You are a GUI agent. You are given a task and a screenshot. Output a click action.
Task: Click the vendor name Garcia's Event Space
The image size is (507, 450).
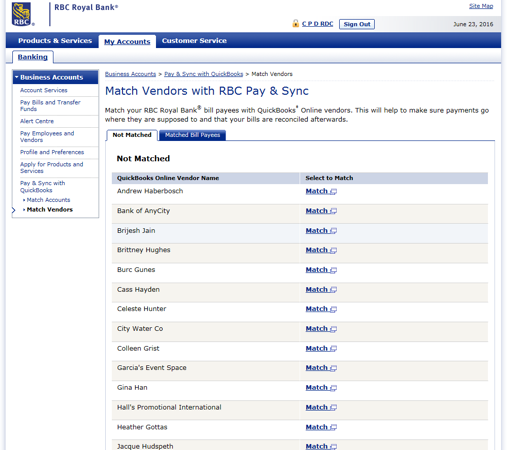[x=151, y=368]
